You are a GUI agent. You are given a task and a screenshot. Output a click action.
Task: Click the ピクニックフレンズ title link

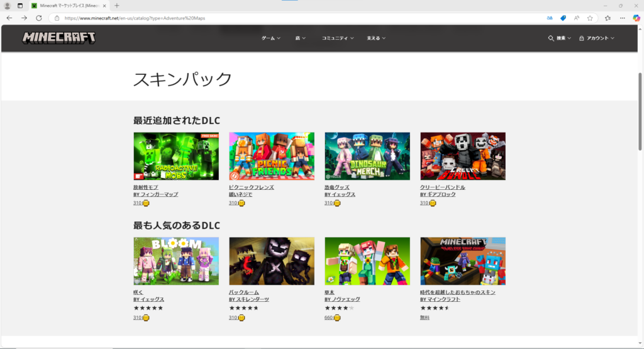(x=251, y=187)
